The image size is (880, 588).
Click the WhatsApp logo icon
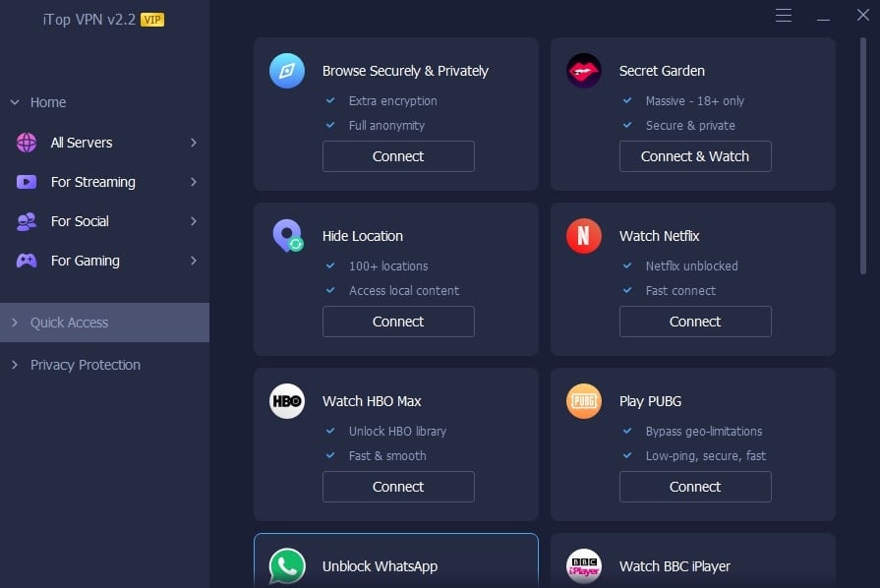click(287, 566)
